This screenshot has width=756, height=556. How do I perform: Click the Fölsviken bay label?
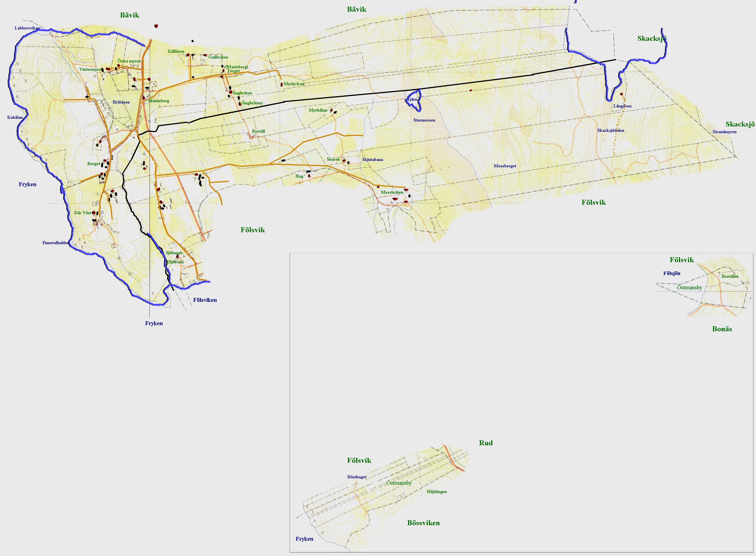[x=205, y=300]
